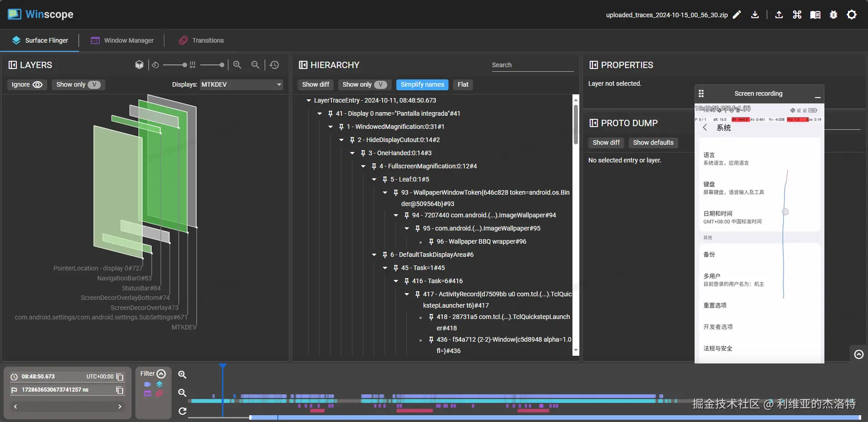
Task: Toggle the Flat hierarchy option
Action: 463,84
